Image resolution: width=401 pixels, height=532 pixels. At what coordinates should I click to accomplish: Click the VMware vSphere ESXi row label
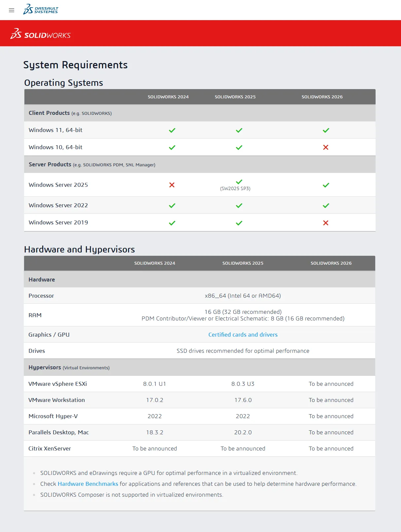pos(58,384)
